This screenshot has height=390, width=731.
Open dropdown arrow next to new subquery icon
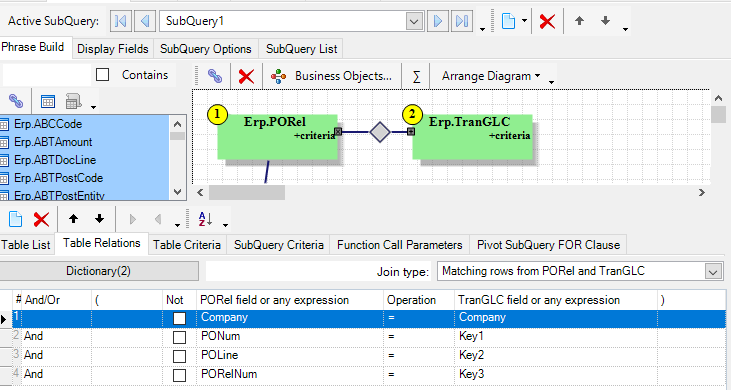(x=524, y=21)
